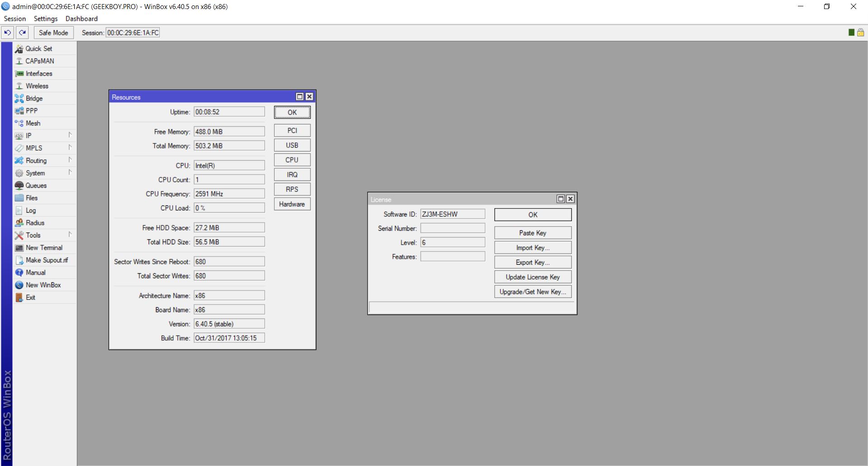
Task: Click OK in the License window
Action: point(533,214)
